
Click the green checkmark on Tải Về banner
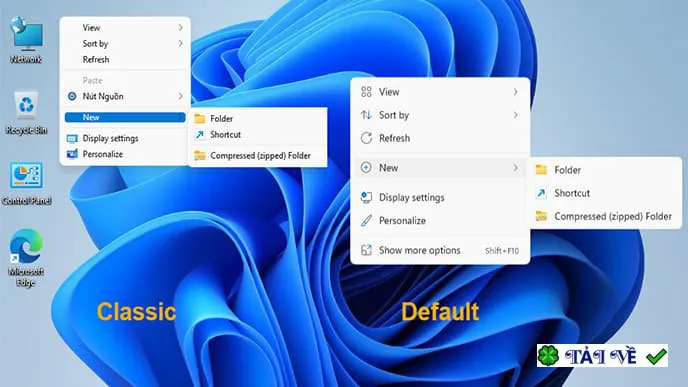pyautogui.click(x=656, y=356)
